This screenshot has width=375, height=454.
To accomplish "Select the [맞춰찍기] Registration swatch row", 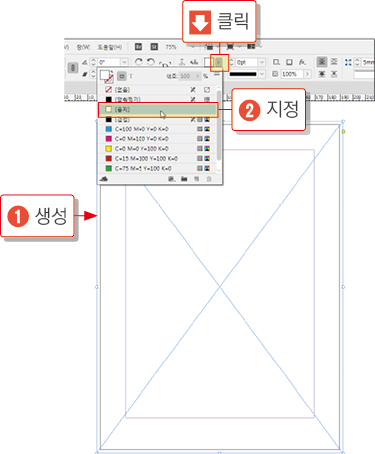I will pyautogui.click(x=158, y=99).
